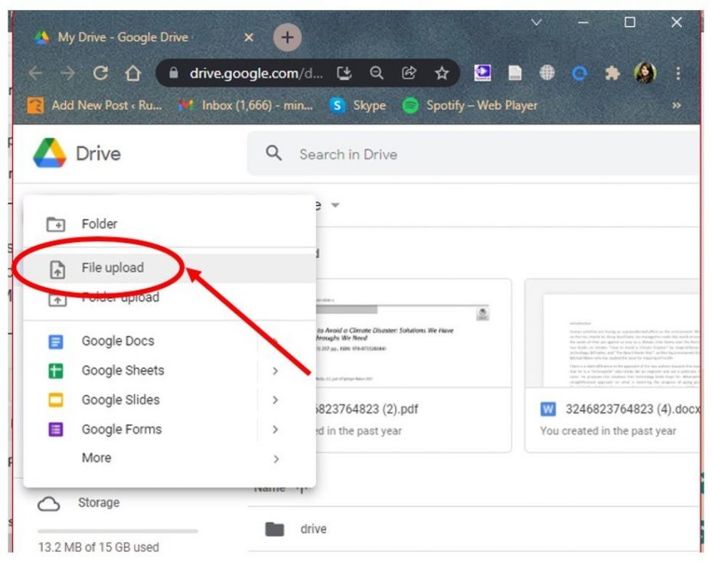Open the zoom magnifier in address bar
This screenshot has width=712, height=588.
point(377,73)
